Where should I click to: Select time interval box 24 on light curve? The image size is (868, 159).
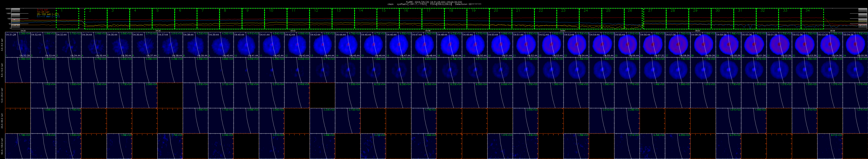[591, 19]
